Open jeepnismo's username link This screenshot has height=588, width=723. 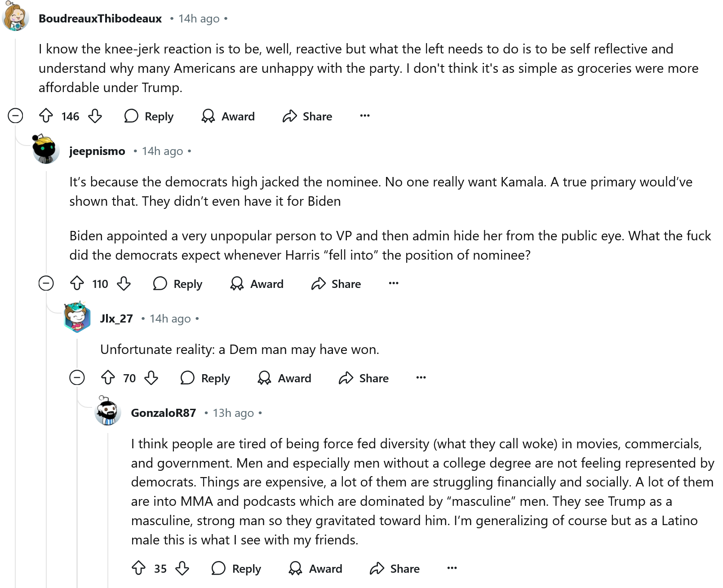click(97, 151)
